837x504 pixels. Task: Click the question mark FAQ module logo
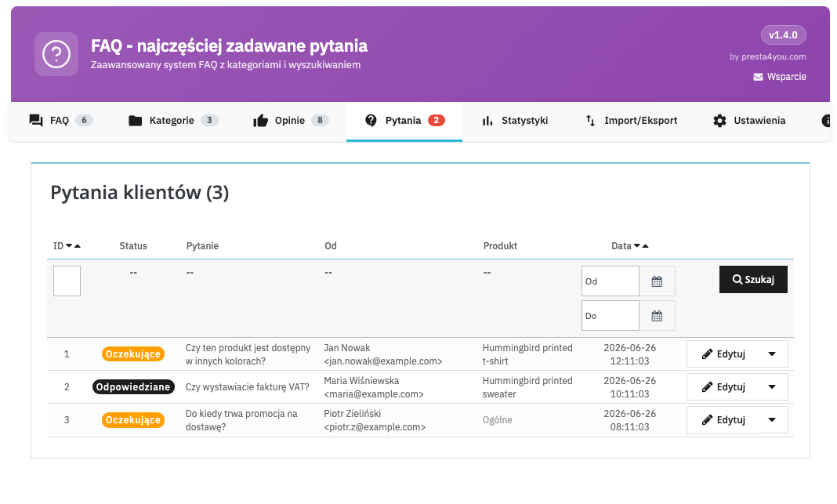pyautogui.click(x=56, y=54)
